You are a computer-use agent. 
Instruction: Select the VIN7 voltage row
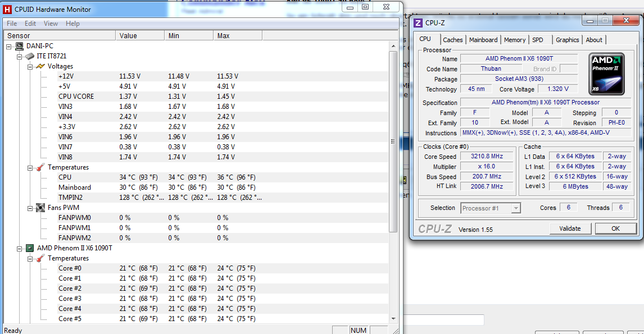pyautogui.click(x=223, y=147)
